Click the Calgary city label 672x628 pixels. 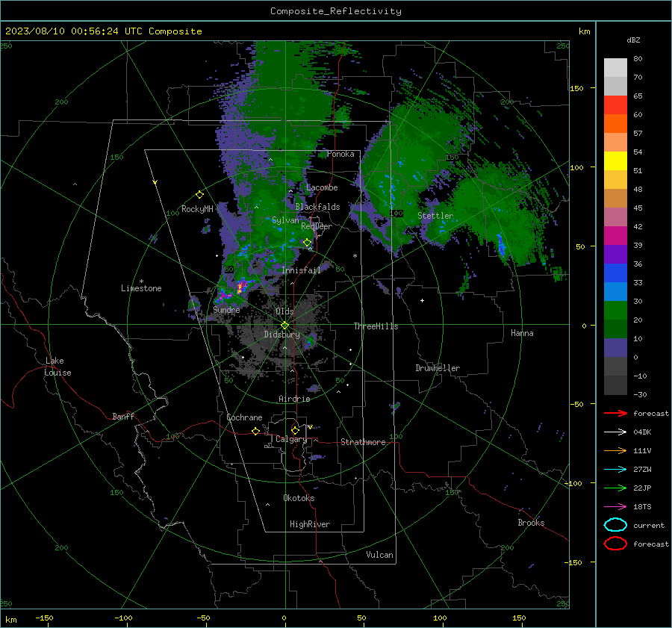click(x=291, y=439)
